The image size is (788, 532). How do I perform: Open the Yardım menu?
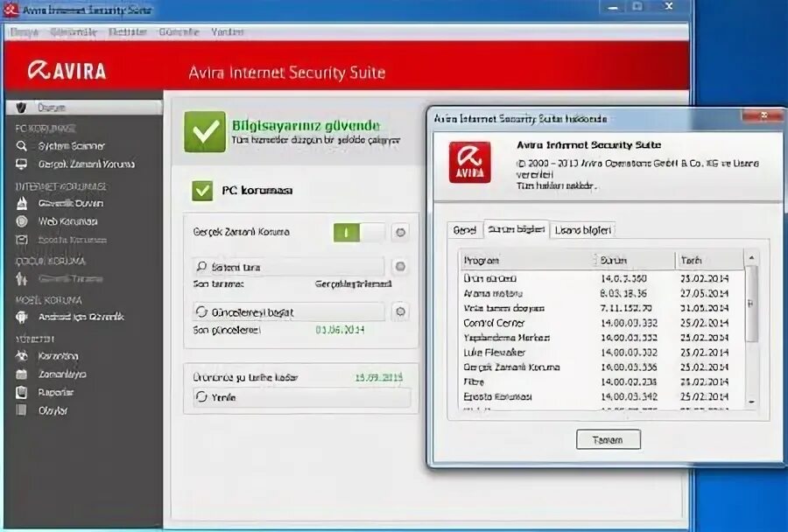point(227,32)
